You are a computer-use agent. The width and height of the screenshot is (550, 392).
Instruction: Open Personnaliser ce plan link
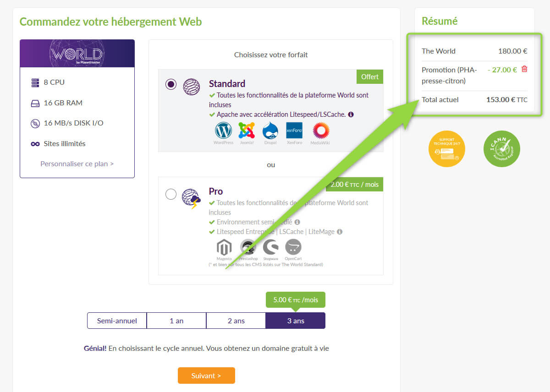click(x=77, y=163)
